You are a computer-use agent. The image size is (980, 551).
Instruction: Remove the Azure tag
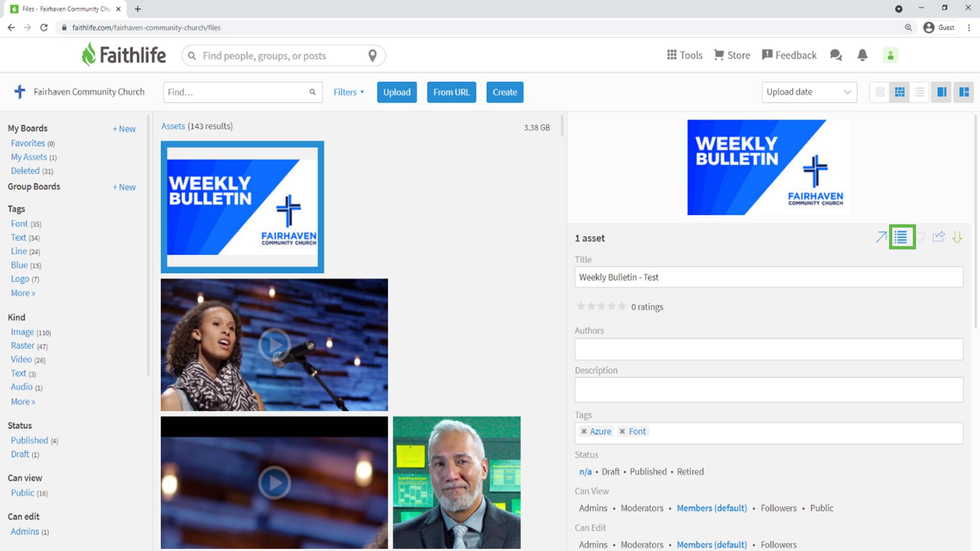click(584, 432)
